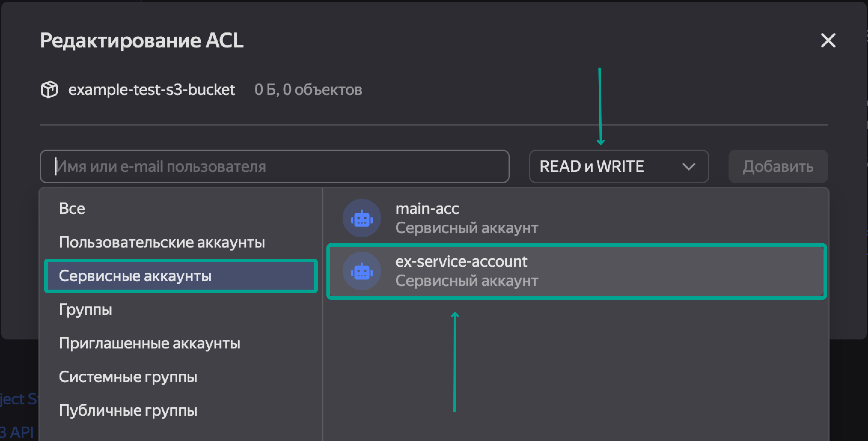
Task: Click the ex-service-account robot avatar icon
Action: coord(362,271)
